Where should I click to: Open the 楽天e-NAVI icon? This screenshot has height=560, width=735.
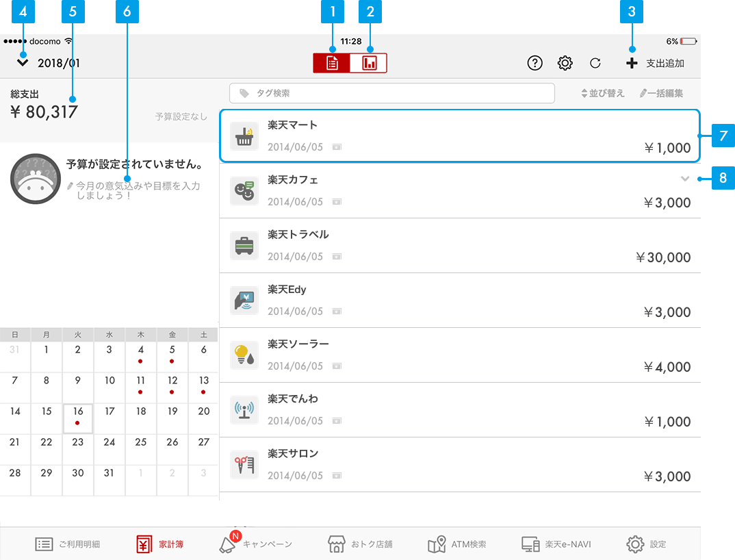point(530,544)
